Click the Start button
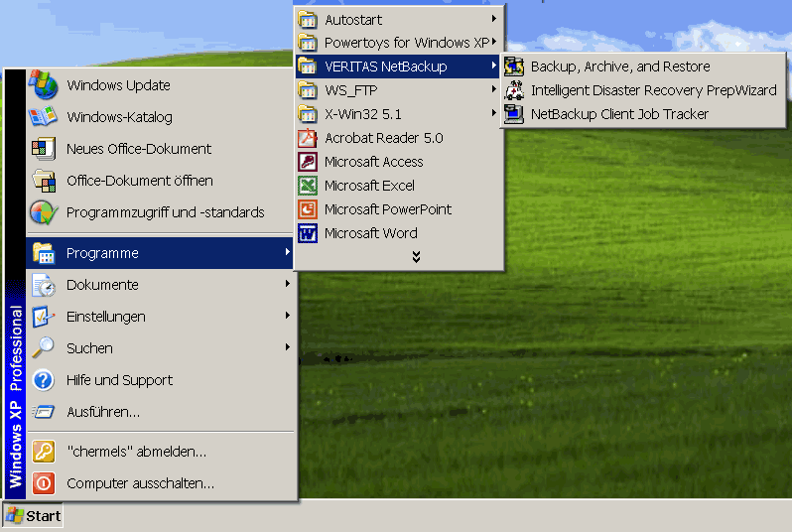 pos(33,515)
